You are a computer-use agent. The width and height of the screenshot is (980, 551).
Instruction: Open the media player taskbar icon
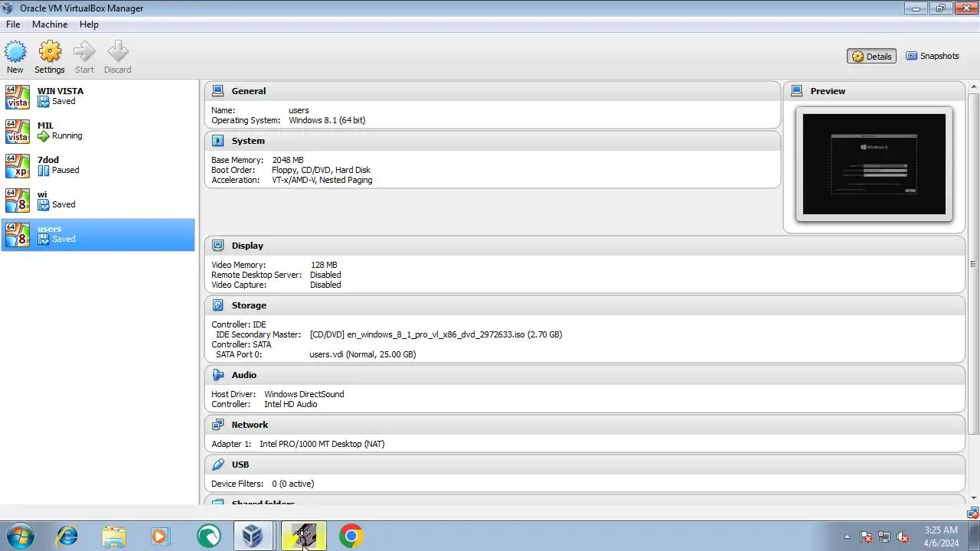tap(160, 536)
